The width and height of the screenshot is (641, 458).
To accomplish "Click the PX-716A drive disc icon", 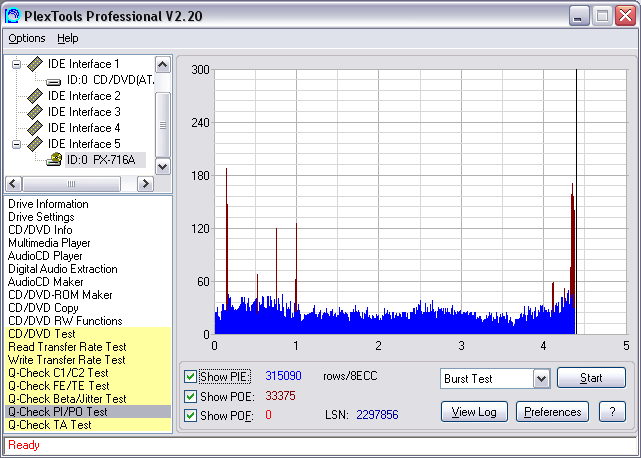I will [x=54, y=159].
